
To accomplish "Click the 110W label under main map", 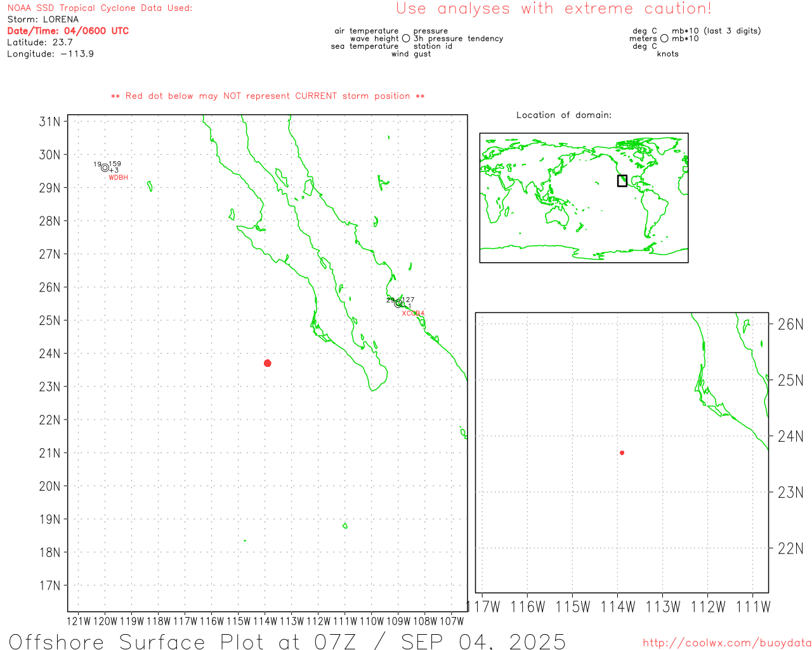I will tap(372, 621).
